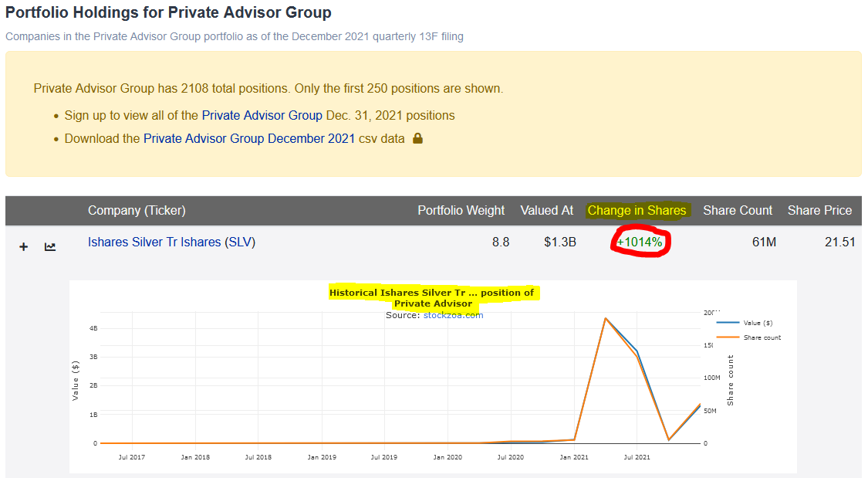The image size is (868, 478).
Task: Expand the Ishares Silver row plus icon
Action: pyautogui.click(x=23, y=246)
